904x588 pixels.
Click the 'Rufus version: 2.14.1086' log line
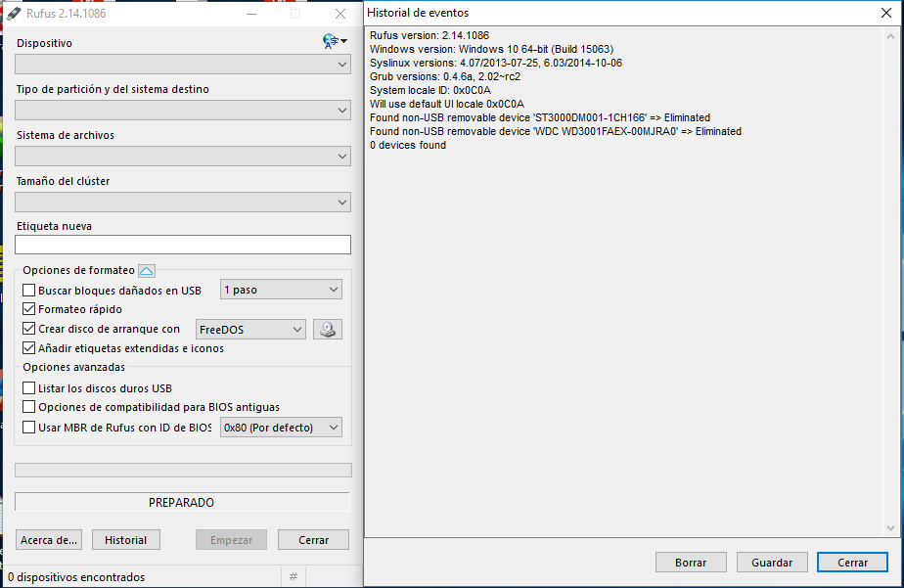[429, 35]
